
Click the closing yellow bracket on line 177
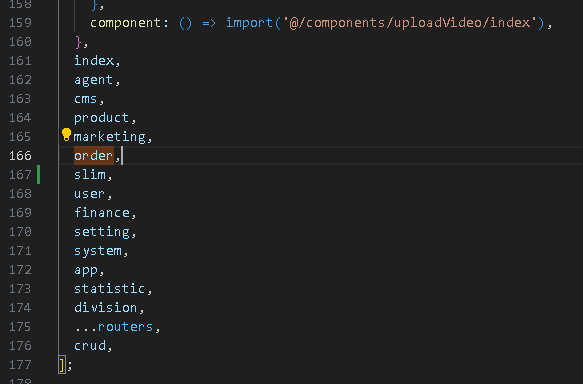(62, 365)
